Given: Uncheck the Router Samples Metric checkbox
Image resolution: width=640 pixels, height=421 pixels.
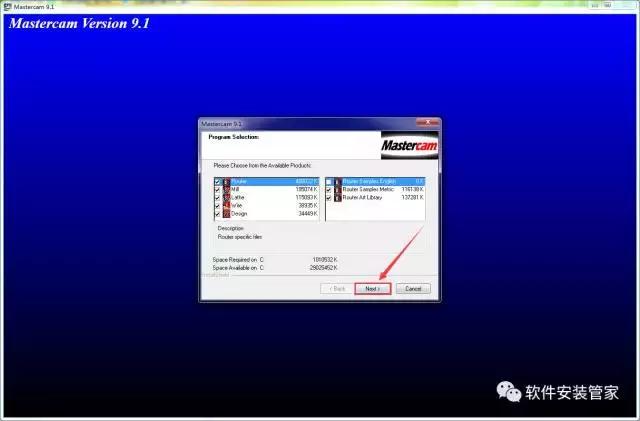Looking at the screenshot, I should (329, 190).
